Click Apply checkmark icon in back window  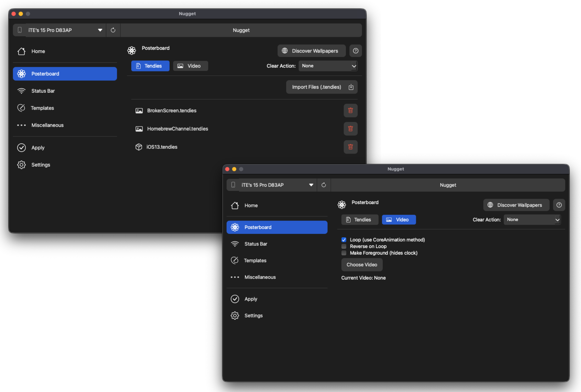21,148
